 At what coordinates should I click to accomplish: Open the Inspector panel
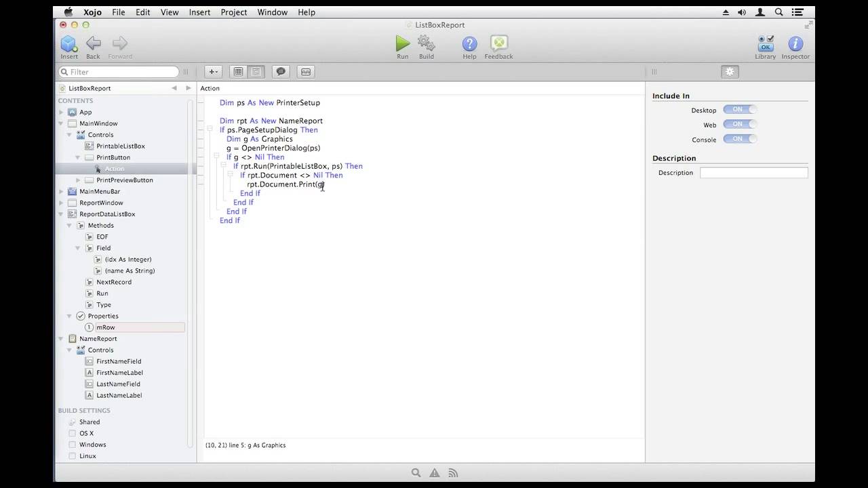coord(795,44)
